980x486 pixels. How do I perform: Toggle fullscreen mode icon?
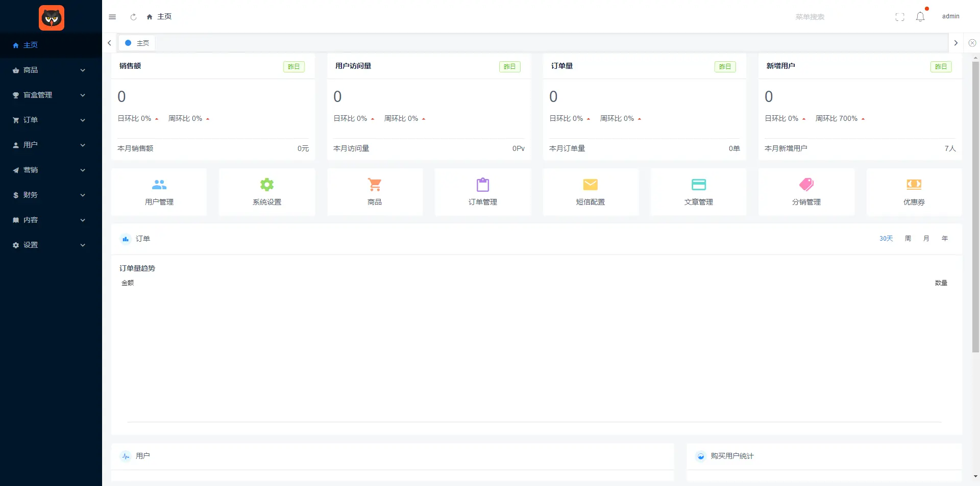point(900,17)
